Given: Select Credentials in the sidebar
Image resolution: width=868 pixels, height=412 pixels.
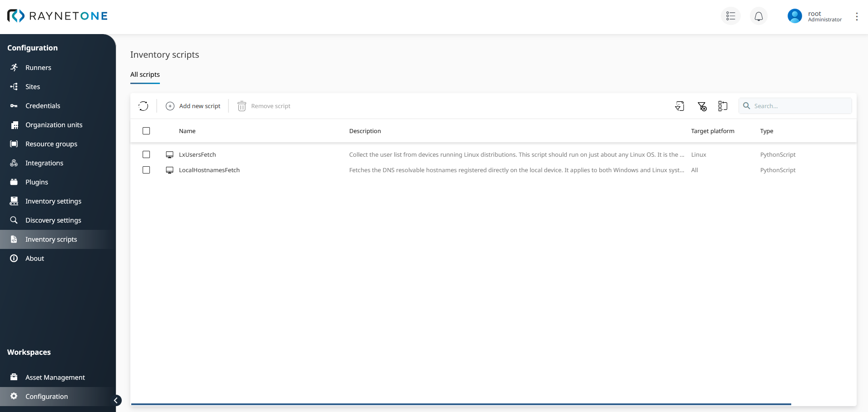Looking at the screenshot, I should (43, 105).
